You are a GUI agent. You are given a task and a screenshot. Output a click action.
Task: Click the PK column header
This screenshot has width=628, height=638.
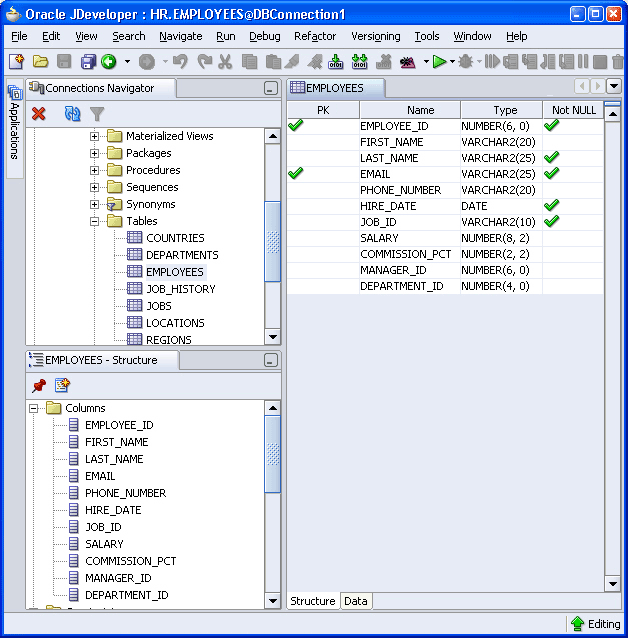point(323,110)
